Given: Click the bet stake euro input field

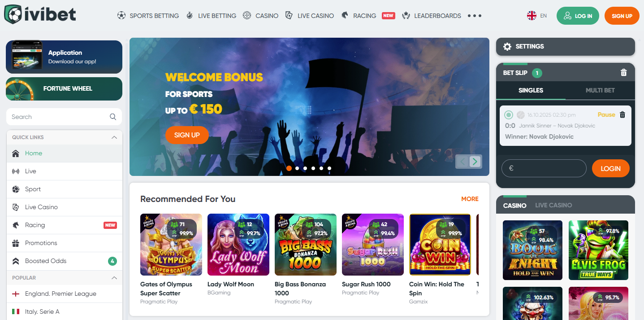Looking at the screenshot, I should (x=544, y=169).
